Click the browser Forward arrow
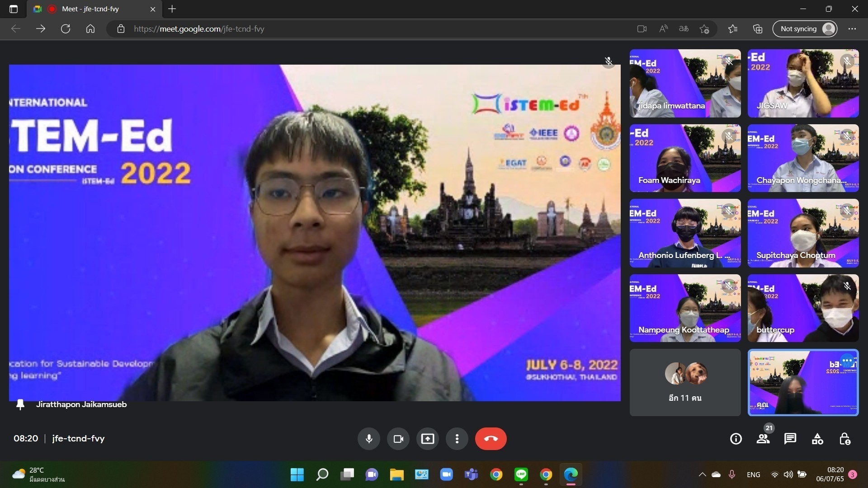This screenshot has width=868, height=488. (41, 29)
